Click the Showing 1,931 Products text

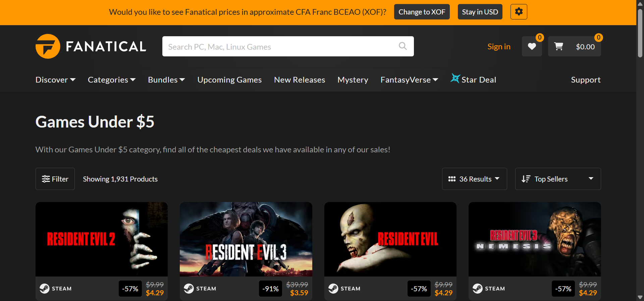(x=120, y=179)
